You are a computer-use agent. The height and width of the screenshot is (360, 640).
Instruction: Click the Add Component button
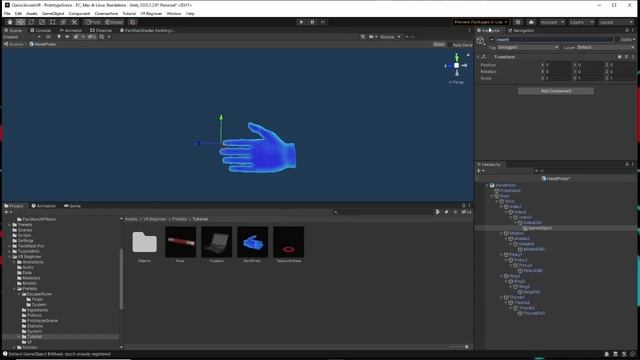coord(556,91)
